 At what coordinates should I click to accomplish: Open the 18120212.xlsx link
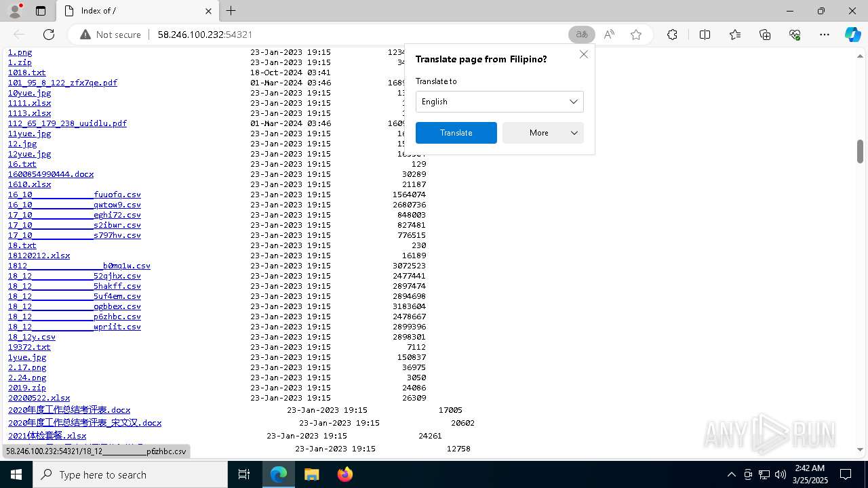pyautogui.click(x=39, y=256)
